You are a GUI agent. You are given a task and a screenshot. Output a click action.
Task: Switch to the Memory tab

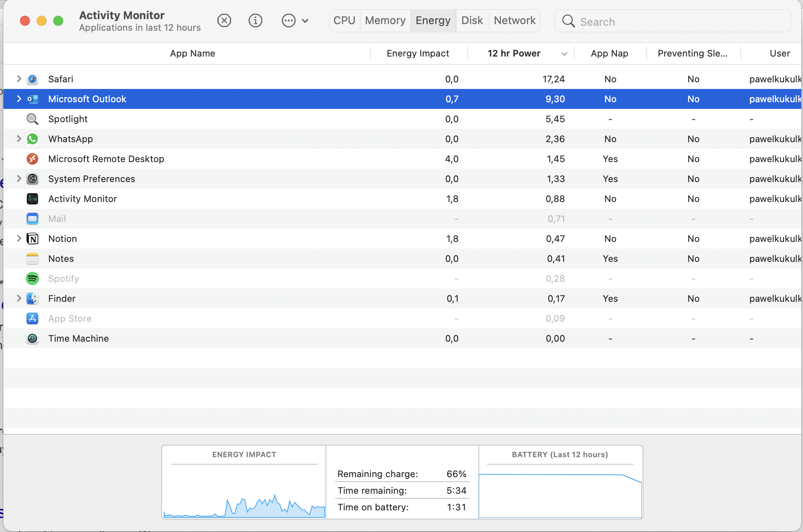[385, 20]
